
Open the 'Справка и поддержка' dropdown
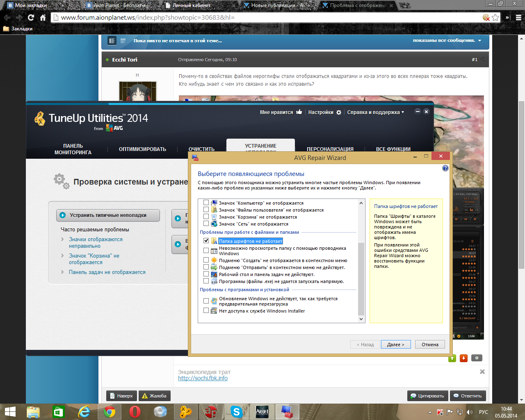[x=375, y=112]
